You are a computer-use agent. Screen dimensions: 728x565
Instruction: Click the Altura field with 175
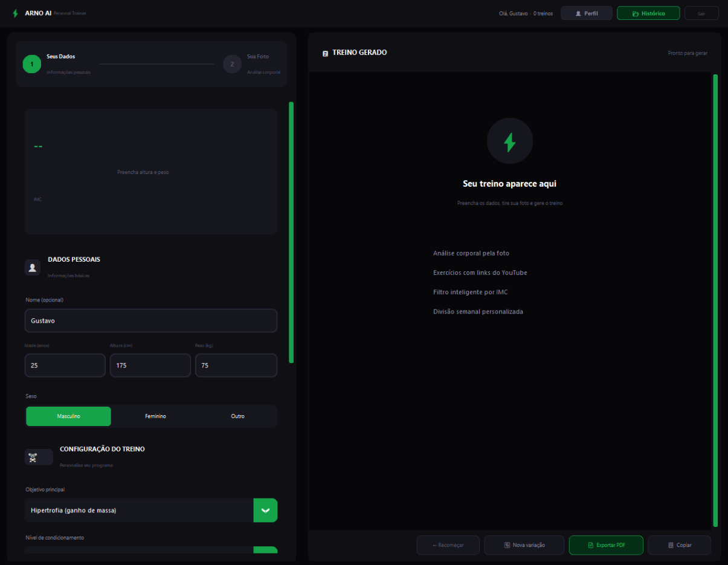coord(150,366)
